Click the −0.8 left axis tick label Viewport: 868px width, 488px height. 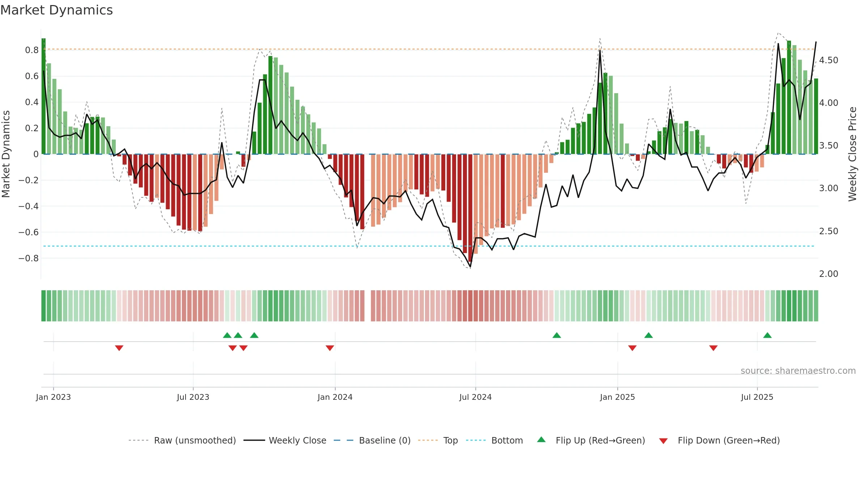29,258
